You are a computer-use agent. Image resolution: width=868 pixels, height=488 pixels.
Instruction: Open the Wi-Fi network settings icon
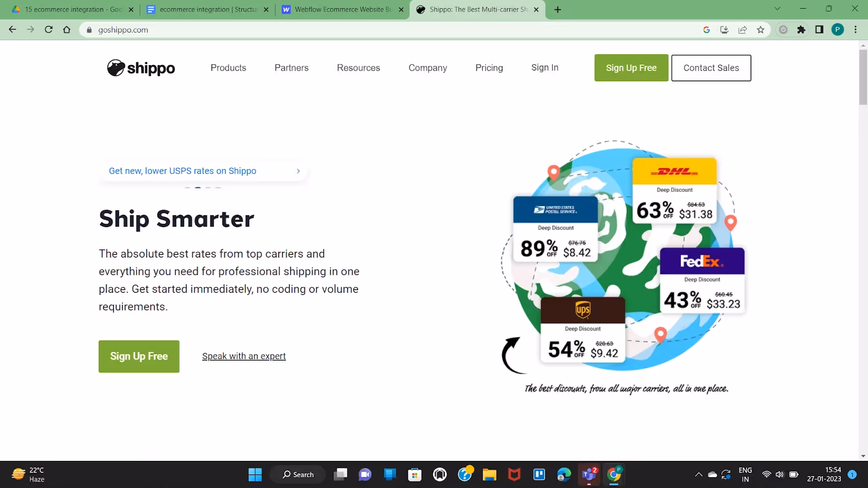(x=767, y=474)
